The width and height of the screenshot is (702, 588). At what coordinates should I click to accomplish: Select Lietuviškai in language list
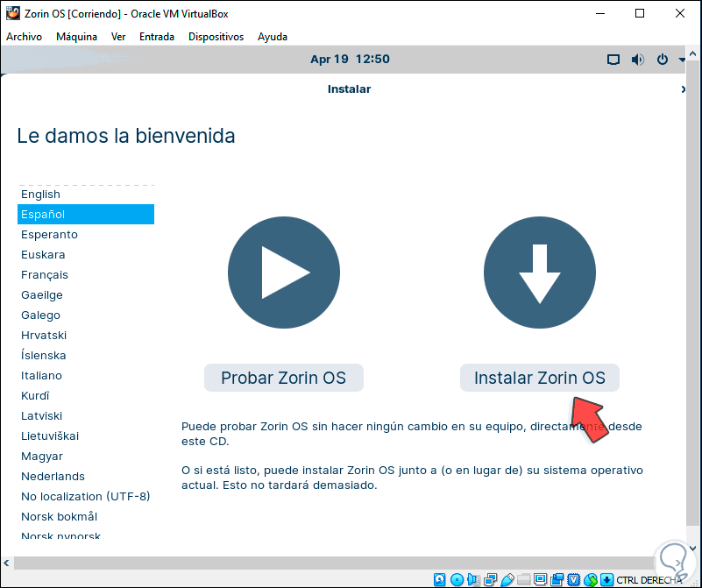[x=86, y=436]
